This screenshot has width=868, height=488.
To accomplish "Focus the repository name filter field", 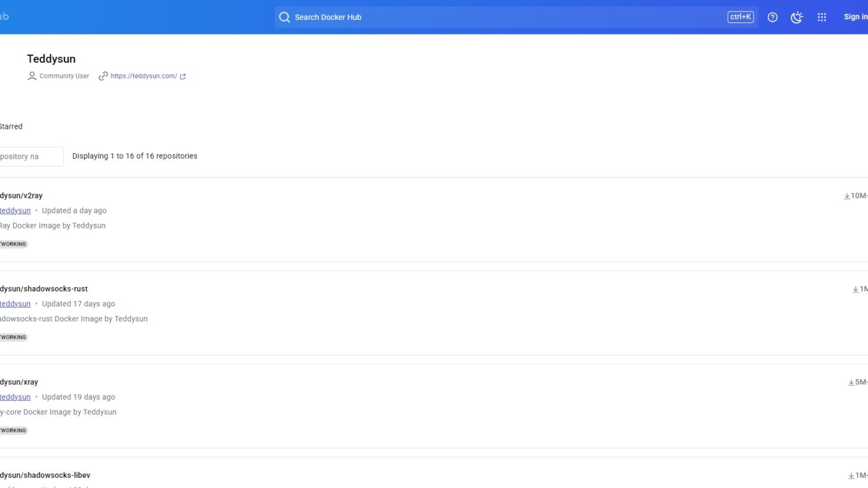I will [x=31, y=156].
